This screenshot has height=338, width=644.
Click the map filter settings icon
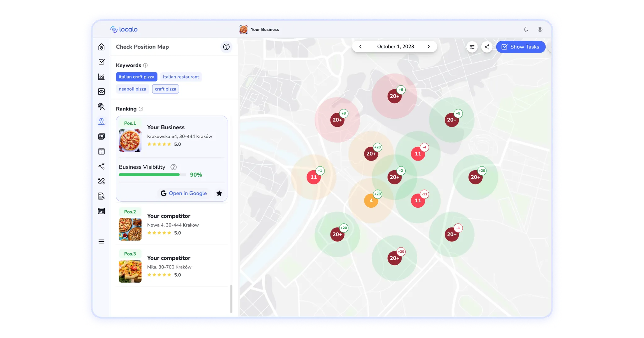tap(472, 47)
